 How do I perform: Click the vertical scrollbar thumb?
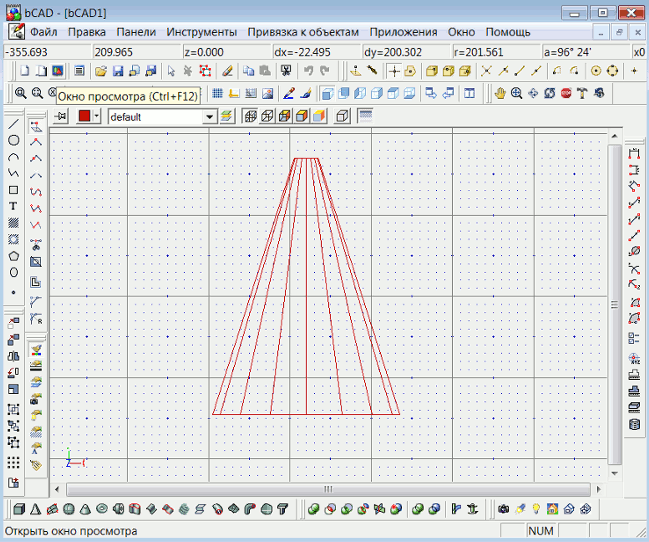(615, 304)
